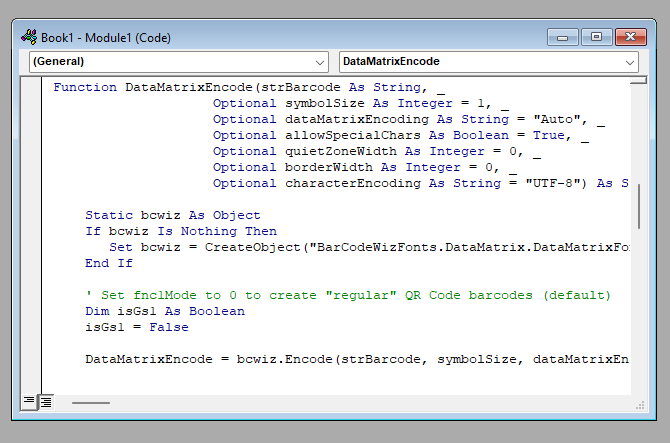Switch to Procedure View button
This screenshot has width=670, height=443.
pyautogui.click(x=29, y=401)
